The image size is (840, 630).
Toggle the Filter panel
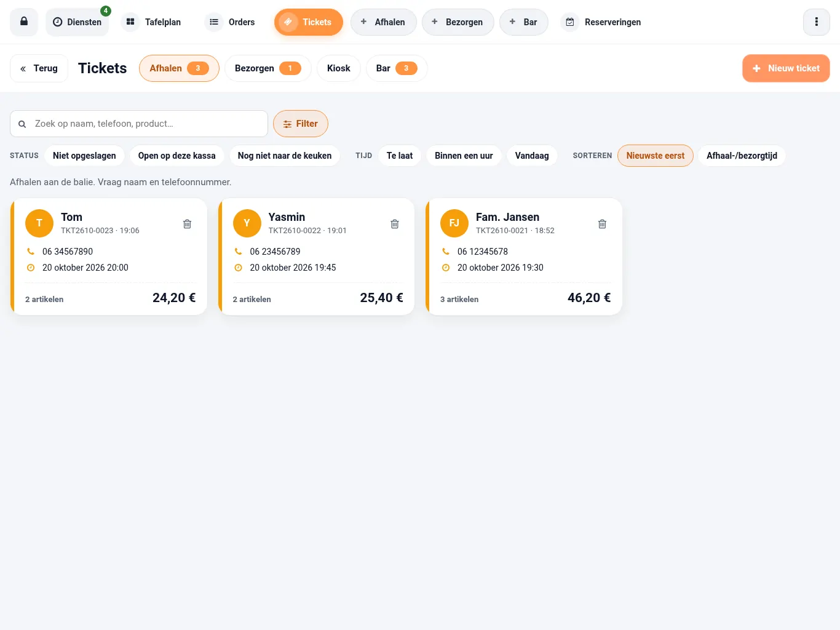pyautogui.click(x=301, y=124)
